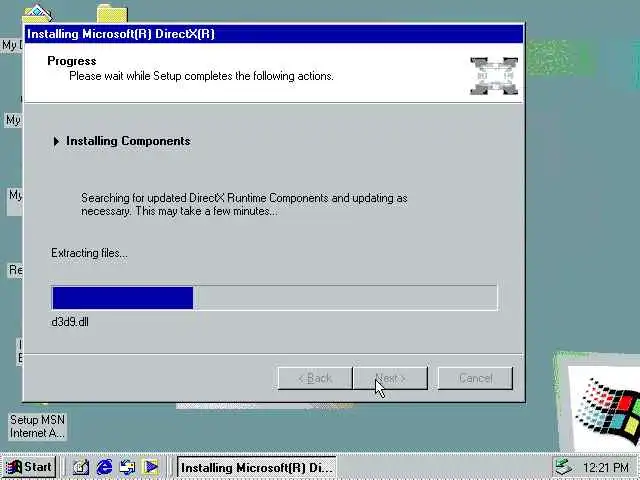640x480 pixels.
Task: Click the Progress heading text
Action: (x=72, y=61)
